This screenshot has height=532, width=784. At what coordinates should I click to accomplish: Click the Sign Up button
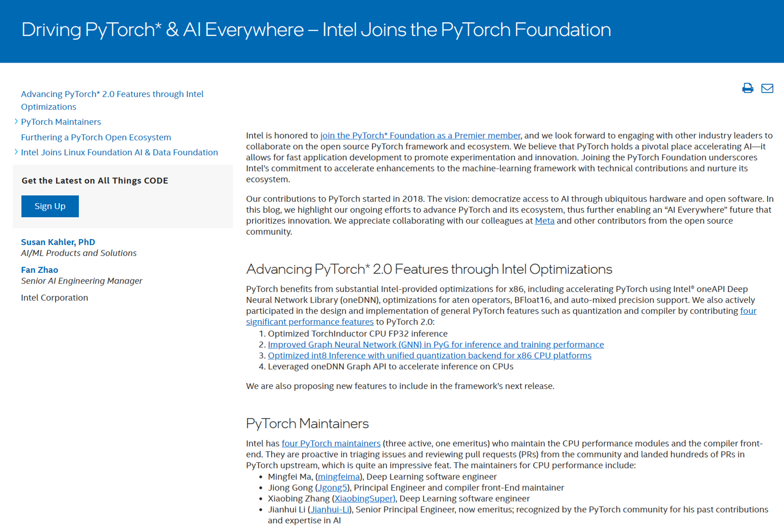50,206
